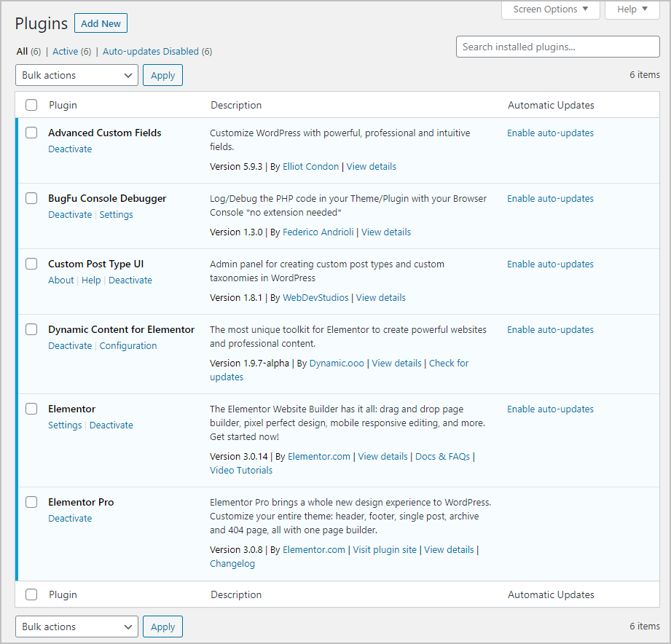The width and height of the screenshot is (671, 644).
Task: Check the Advanced Custom Fields checkbox
Action: point(31,133)
